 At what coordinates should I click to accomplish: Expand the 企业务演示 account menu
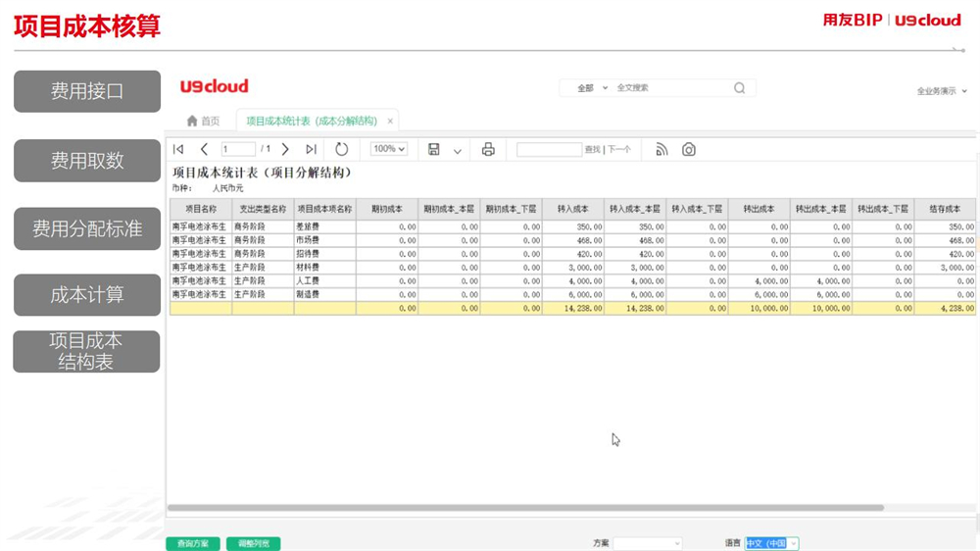[x=942, y=90]
